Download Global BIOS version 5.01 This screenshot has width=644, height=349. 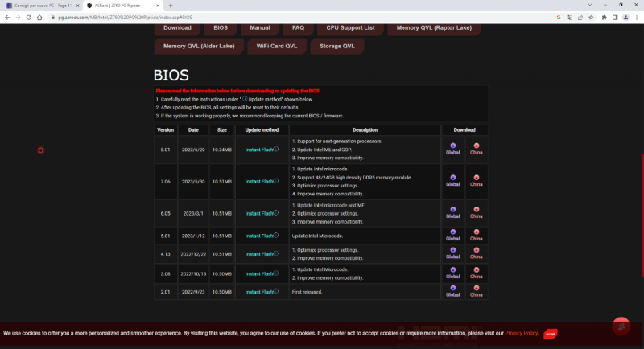tap(452, 236)
